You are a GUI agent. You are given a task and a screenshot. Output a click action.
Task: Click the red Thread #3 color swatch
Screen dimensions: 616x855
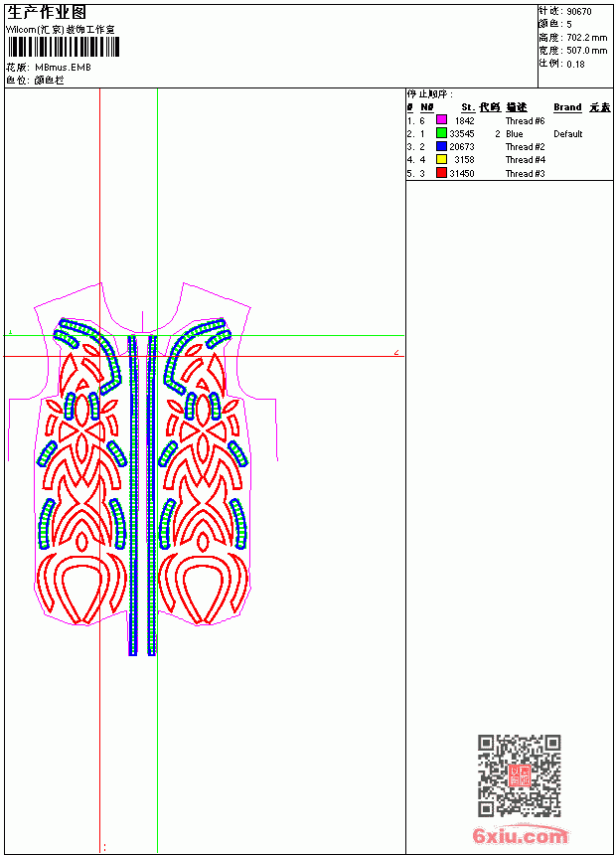tap(441, 173)
